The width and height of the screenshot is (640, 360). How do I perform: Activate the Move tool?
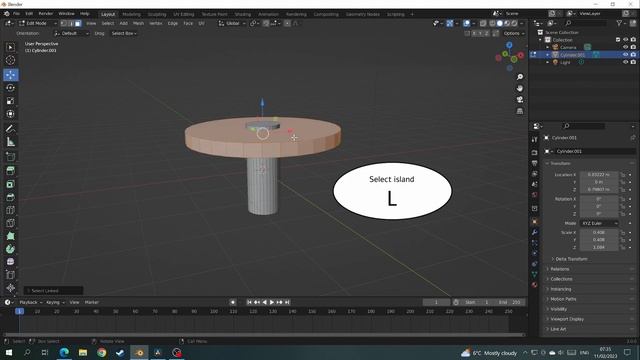[x=11, y=75]
